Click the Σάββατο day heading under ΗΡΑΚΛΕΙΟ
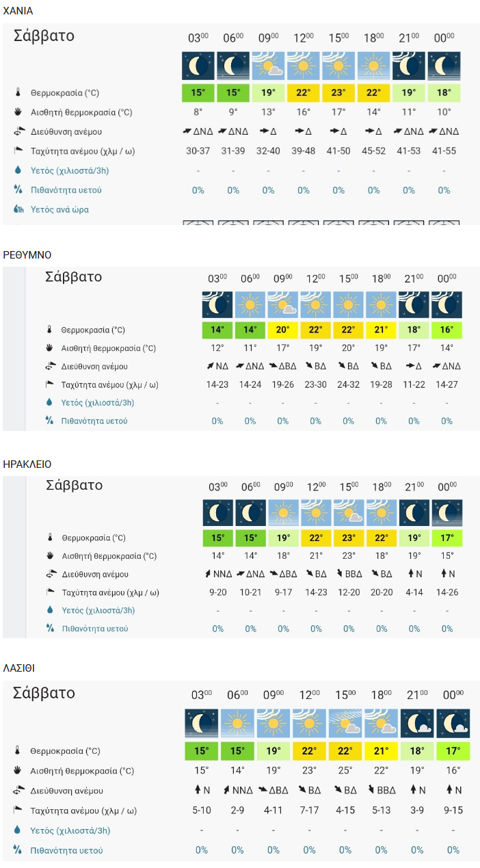480x868 pixels. [74, 485]
